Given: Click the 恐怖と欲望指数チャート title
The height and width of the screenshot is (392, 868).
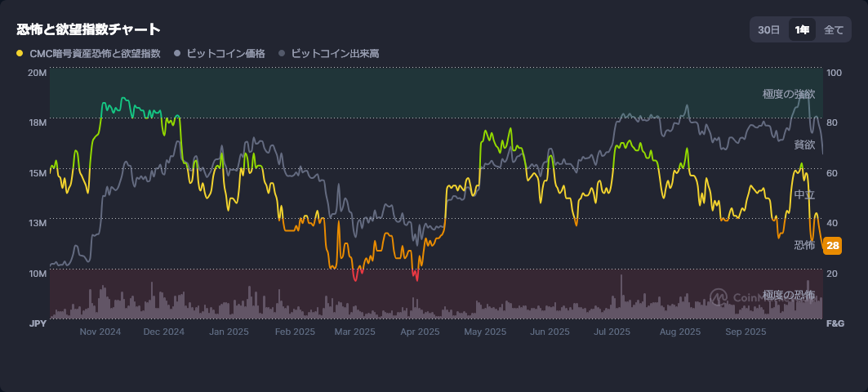Looking at the screenshot, I should (x=88, y=29).
